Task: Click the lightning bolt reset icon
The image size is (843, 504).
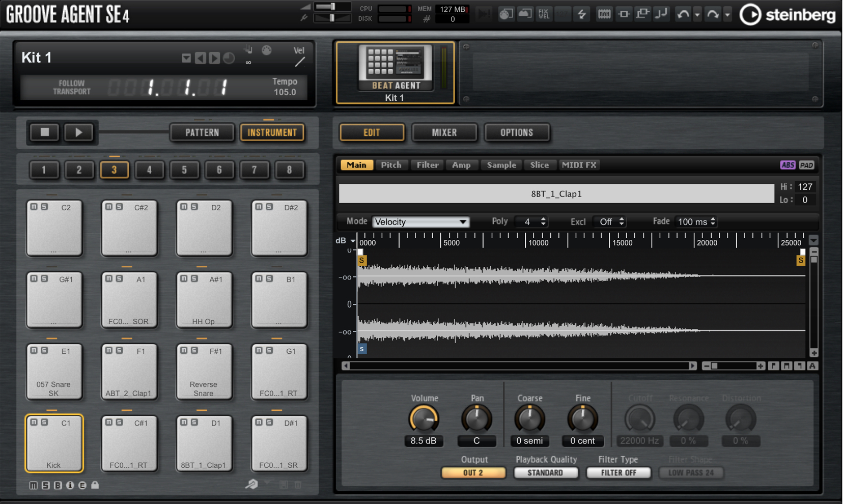Action: (581, 14)
